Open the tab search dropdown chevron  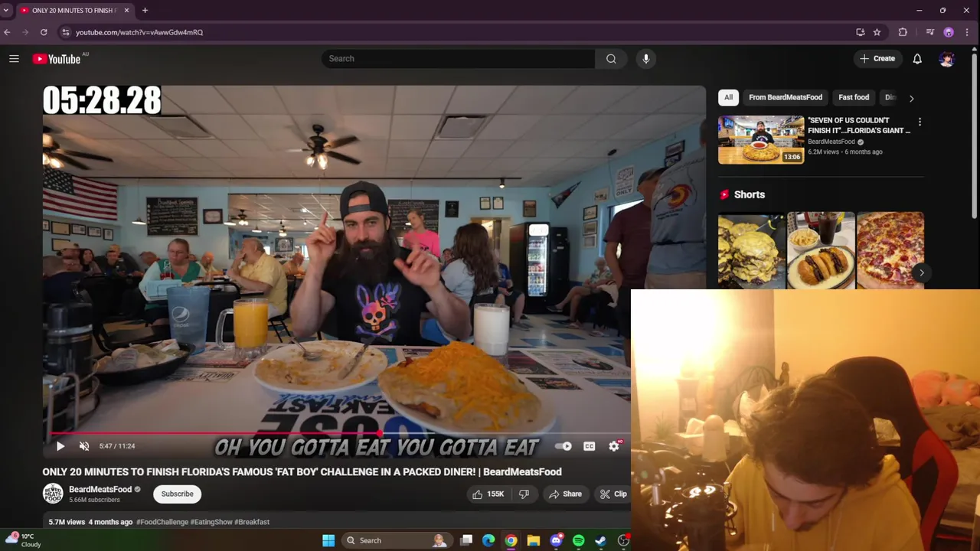coord(6,11)
